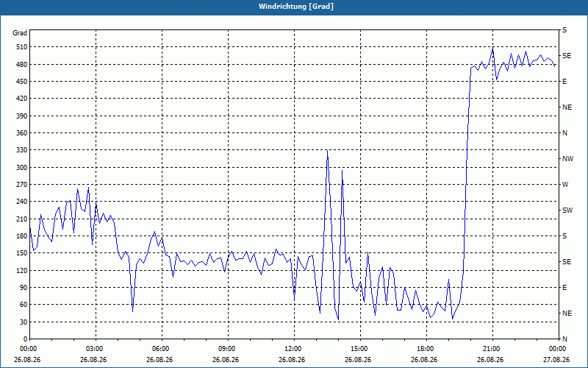588x368 pixels.
Task: Select the 270 y-axis value
Action: coord(22,185)
